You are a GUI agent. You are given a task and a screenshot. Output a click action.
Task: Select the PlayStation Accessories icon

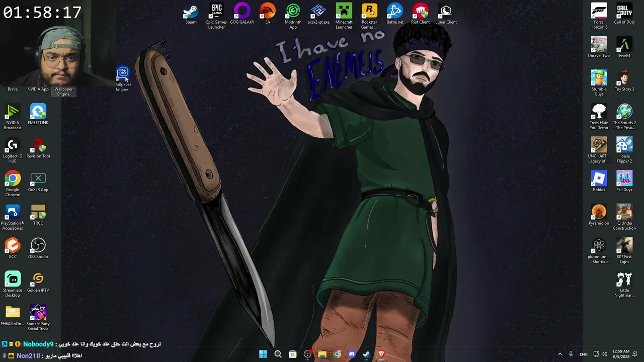point(13,217)
